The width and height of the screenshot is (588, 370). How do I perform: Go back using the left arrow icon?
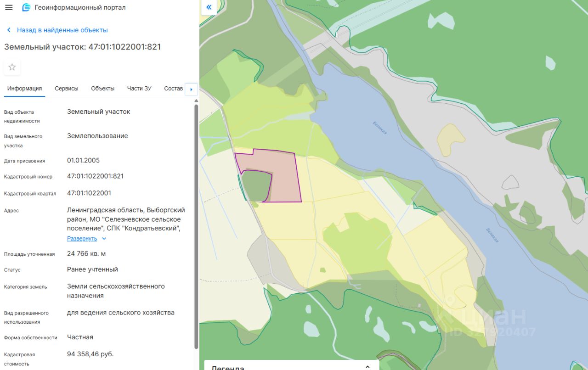pos(9,30)
